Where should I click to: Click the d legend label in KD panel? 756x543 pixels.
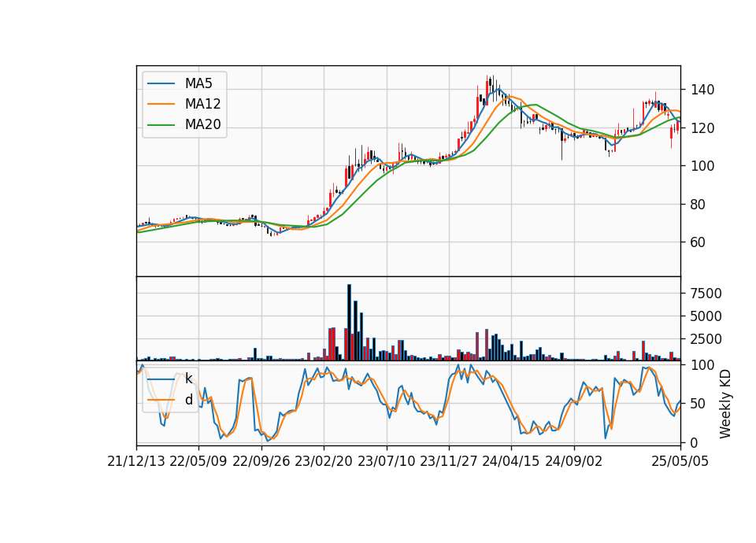(188, 400)
